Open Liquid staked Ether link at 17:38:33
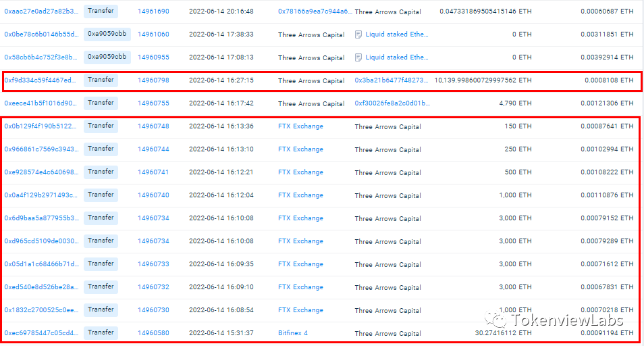 click(x=397, y=34)
